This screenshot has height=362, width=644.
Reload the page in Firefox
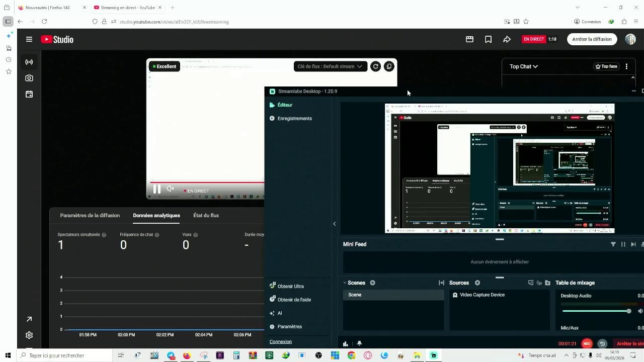pos(44,22)
